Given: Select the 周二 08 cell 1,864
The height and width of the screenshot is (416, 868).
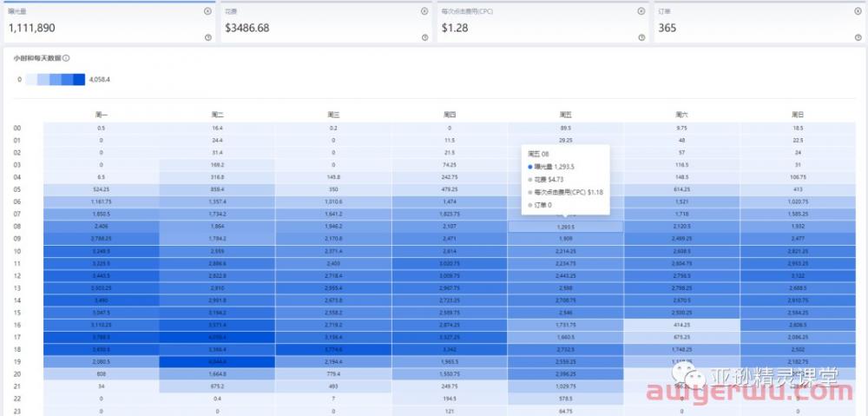Looking at the screenshot, I should coord(217,227).
